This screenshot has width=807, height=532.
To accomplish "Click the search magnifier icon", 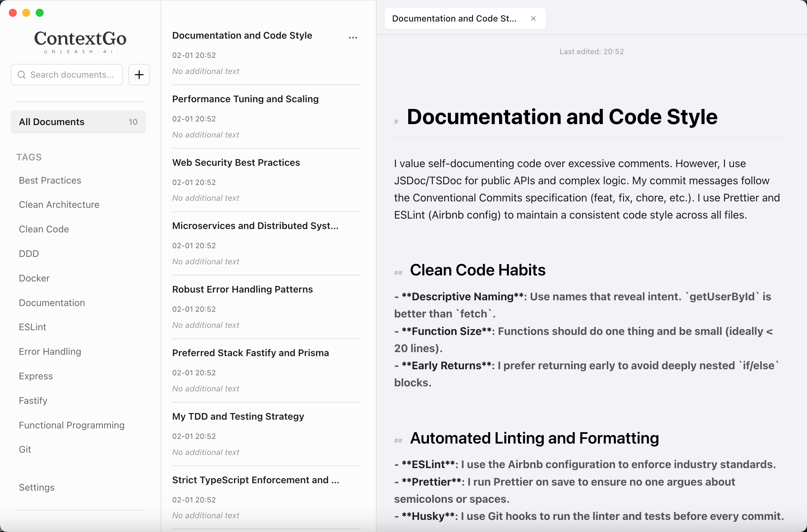I will click(x=22, y=75).
